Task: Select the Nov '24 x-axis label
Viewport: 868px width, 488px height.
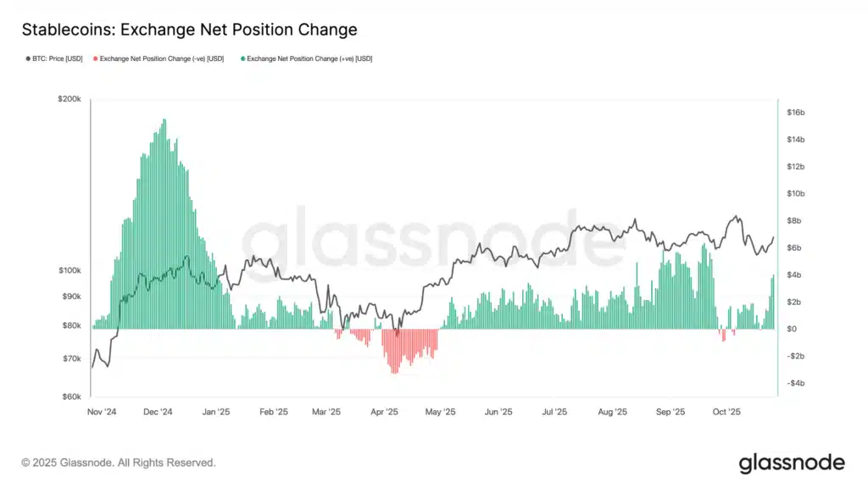Action: pos(101,412)
